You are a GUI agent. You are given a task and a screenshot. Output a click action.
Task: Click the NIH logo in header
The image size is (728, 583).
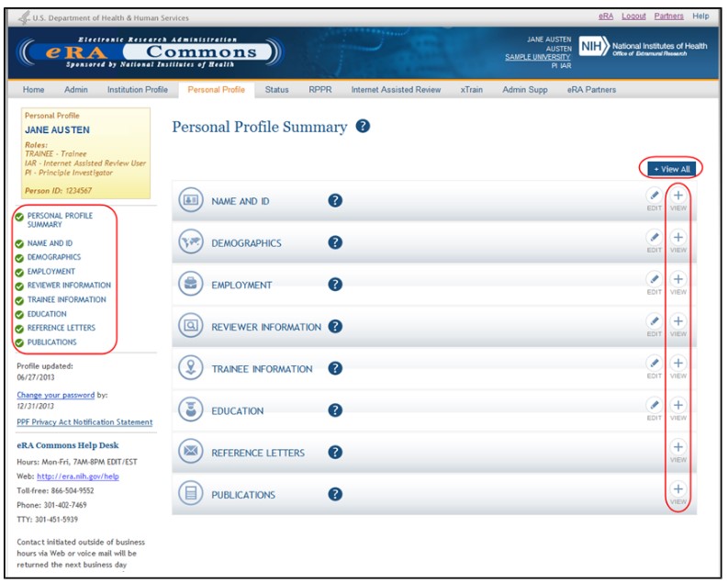594,46
